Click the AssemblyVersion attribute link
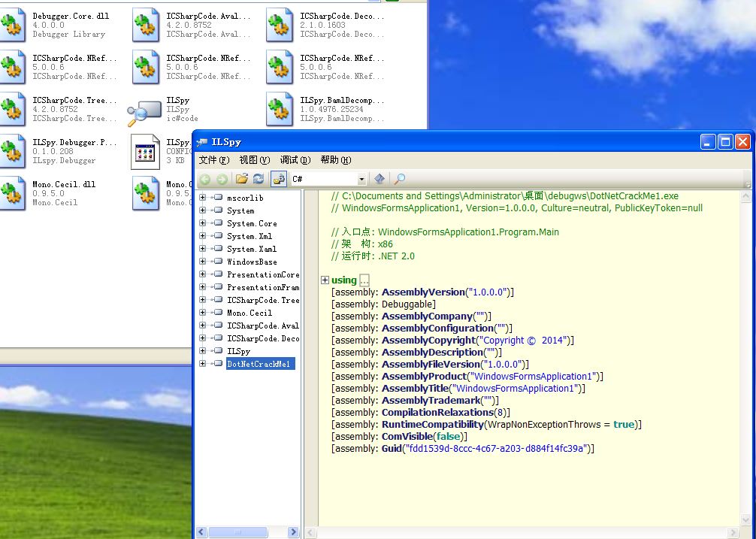756x539 pixels. tap(423, 292)
